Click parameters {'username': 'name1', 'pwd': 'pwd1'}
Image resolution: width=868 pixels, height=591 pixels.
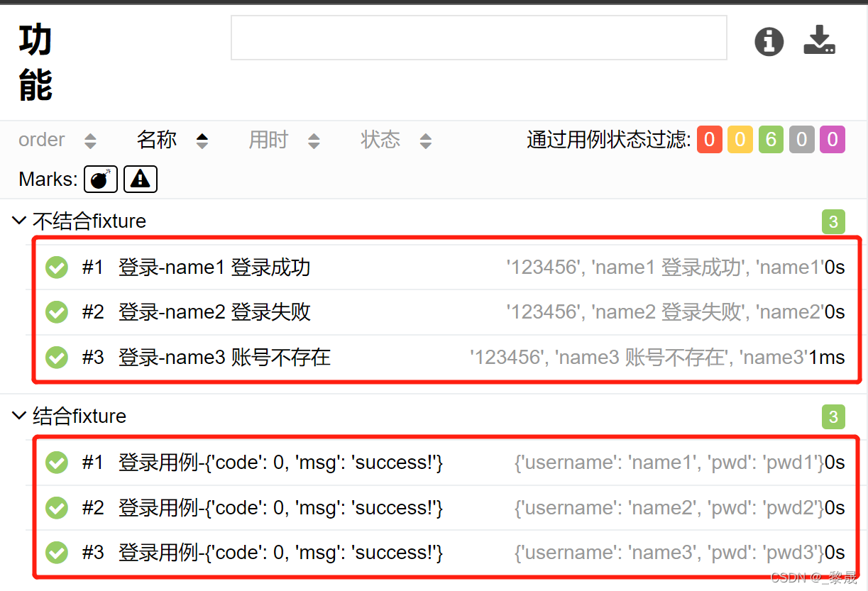click(x=669, y=463)
